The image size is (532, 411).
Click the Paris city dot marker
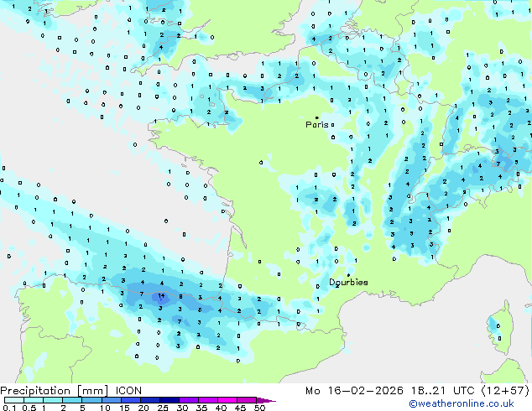click(x=317, y=117)
